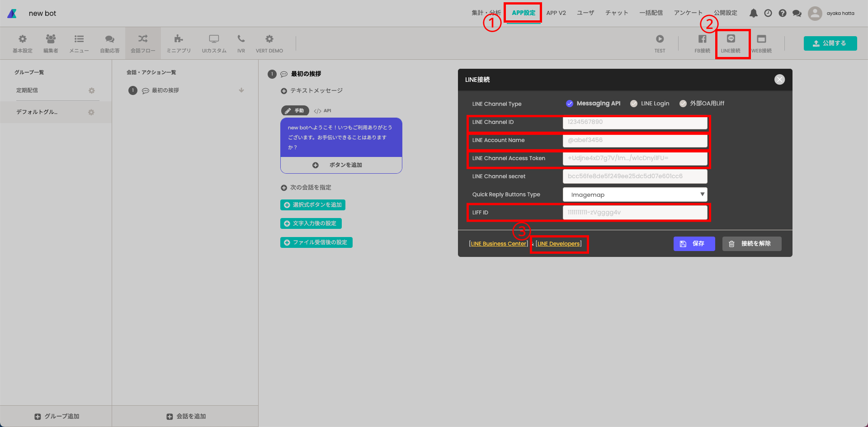The height and width of the screenshot is (427, 868).
Task: Expand 最初の挨拶 arrow in conversation list
Action: [241, 90]
